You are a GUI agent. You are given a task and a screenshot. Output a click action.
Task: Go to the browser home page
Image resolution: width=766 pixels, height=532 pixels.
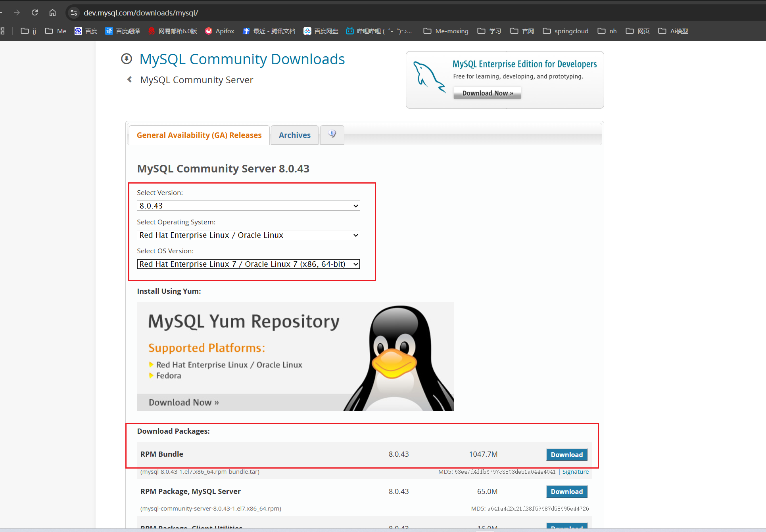pyautogui.click(x=52, y=12)
